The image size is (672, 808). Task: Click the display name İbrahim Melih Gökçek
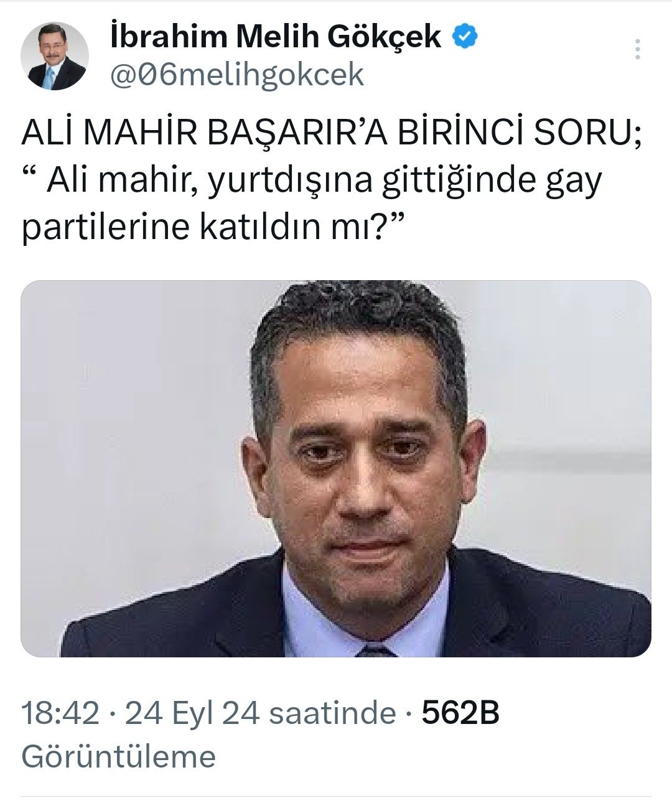pos(276,37)
